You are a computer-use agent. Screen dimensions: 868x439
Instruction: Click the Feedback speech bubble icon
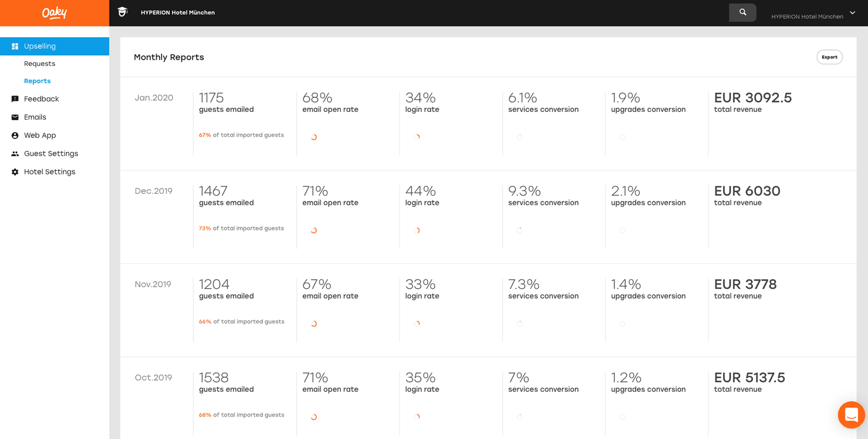coord(15,99)
